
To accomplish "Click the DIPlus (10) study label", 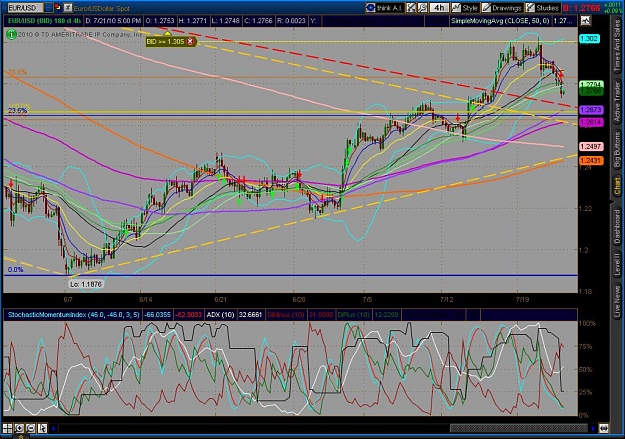I will 353,315.
